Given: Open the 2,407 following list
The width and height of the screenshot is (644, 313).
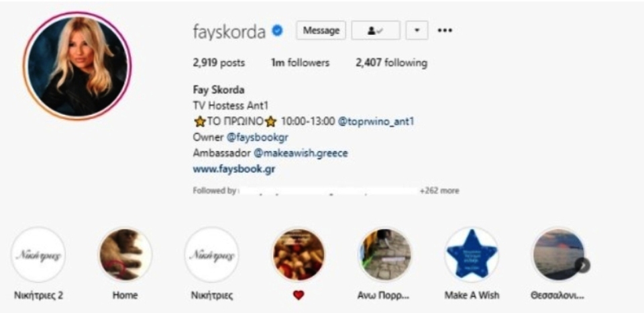Looking at the screenshot, I should (x=391, y=63).
